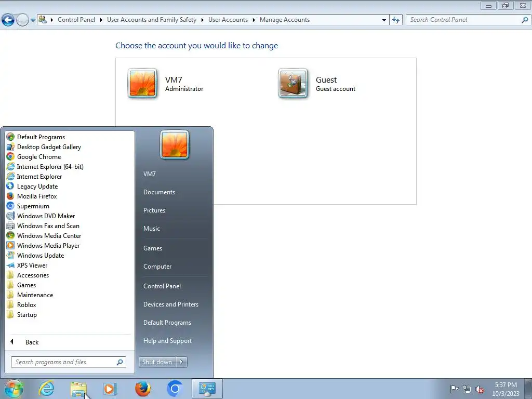This screenshot has width=532, height=399.
Task: Click the Manage Accounts breadcrumb
Action: pos(285,20)
